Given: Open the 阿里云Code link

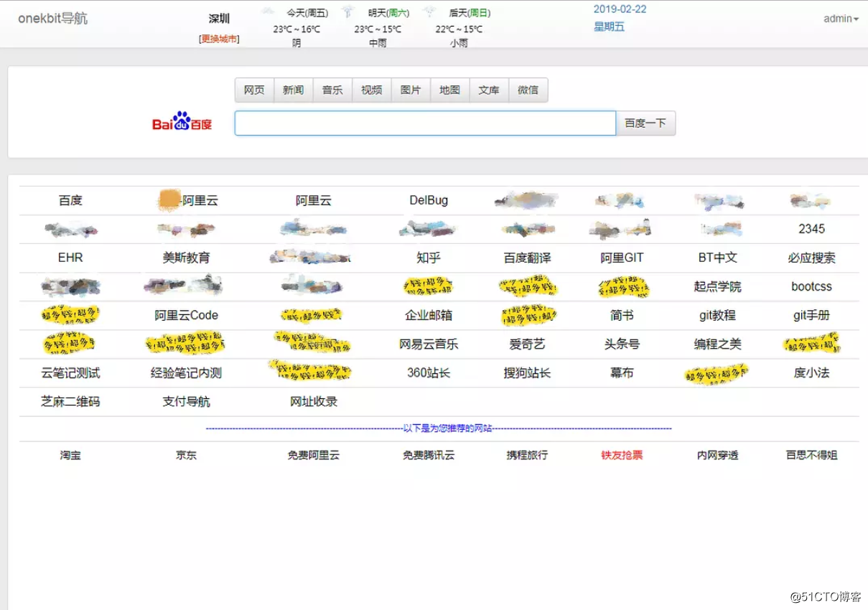Looking at the screenshot, I should point(187,315).
